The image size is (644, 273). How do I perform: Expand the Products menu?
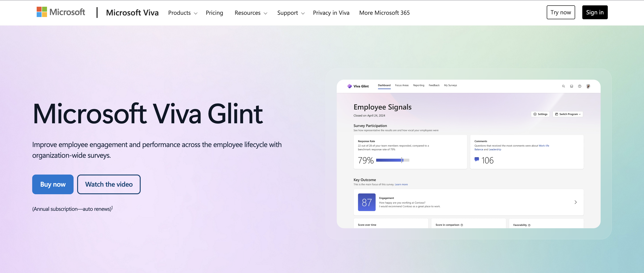(183, 13)
